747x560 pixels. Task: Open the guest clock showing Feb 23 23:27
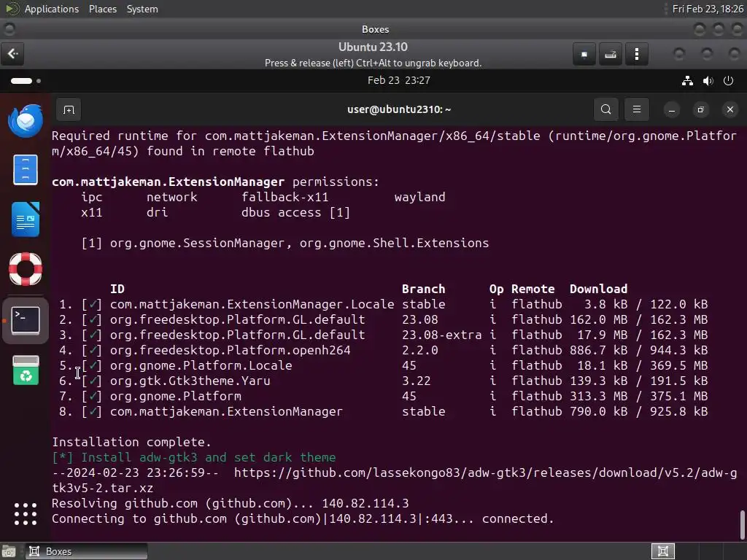[399, 80]
